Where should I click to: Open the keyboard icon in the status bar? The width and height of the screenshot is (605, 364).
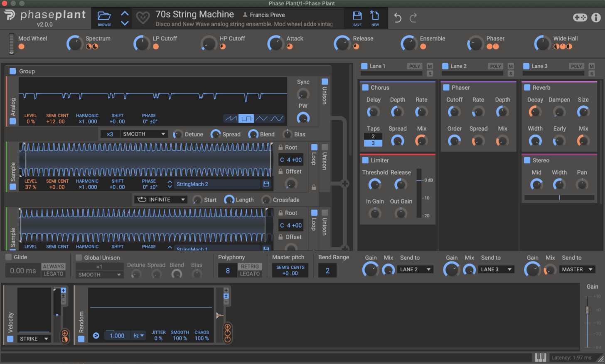pos(541,357)
